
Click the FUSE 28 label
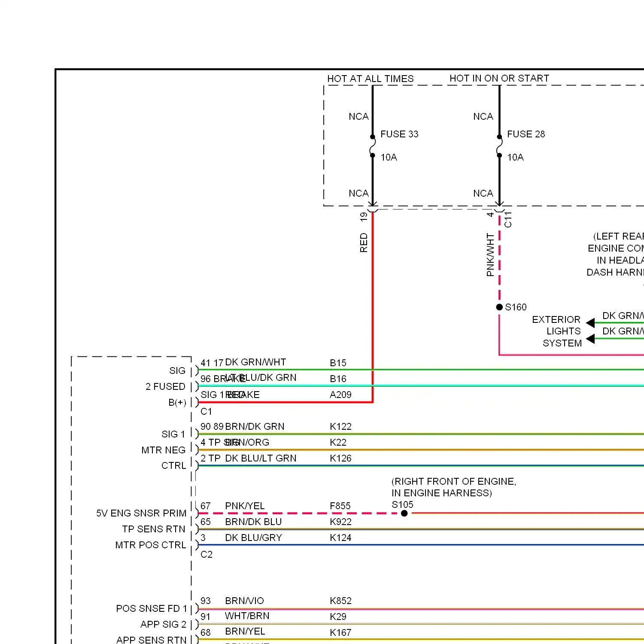pyautogui.click(x=526, y=134)
